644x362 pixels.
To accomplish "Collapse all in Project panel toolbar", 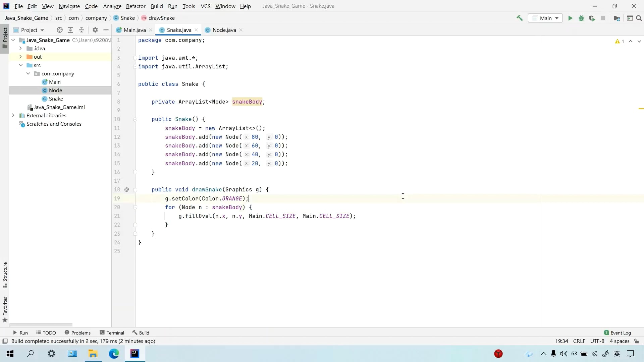I will pos(82,30).
